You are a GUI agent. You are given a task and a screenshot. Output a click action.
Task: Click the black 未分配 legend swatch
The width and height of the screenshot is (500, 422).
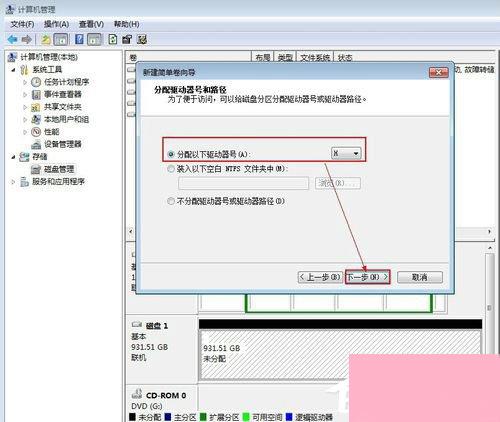point(132,417)
